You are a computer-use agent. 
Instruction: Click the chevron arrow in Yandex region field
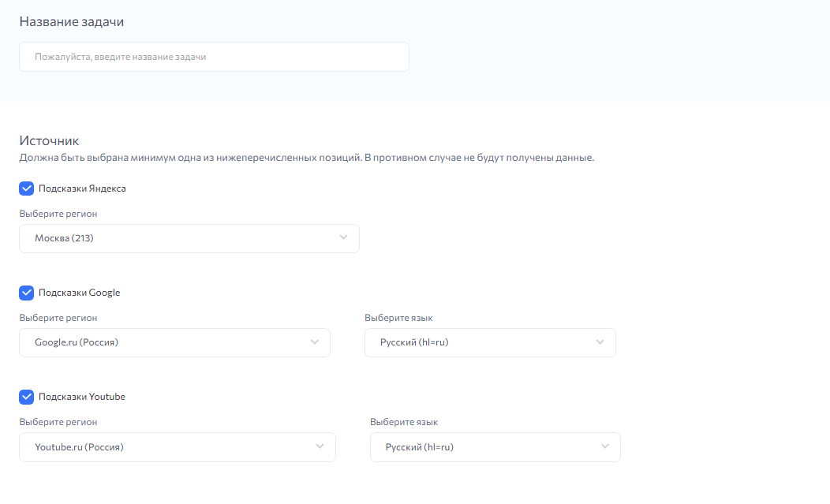coord(343,237)
